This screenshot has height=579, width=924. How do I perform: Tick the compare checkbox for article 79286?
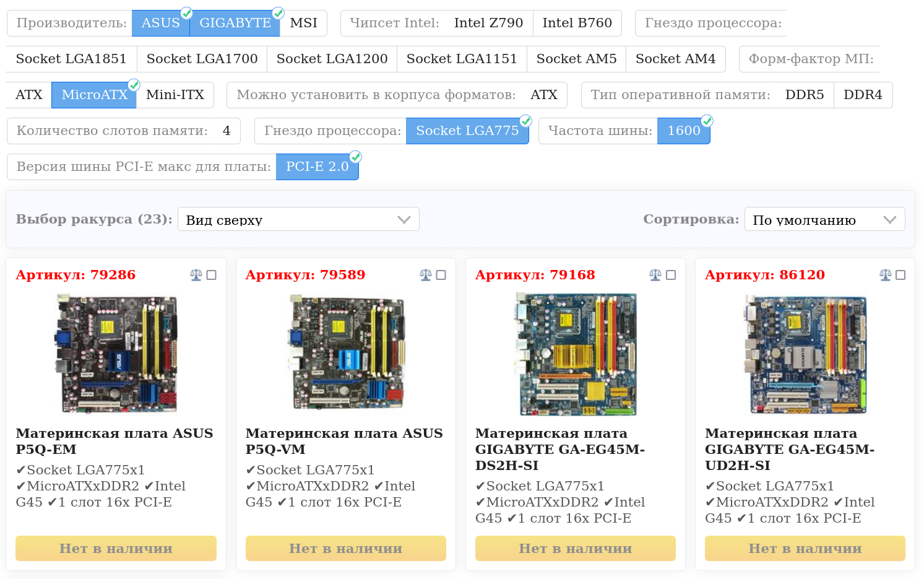click(x=212, y=275)
